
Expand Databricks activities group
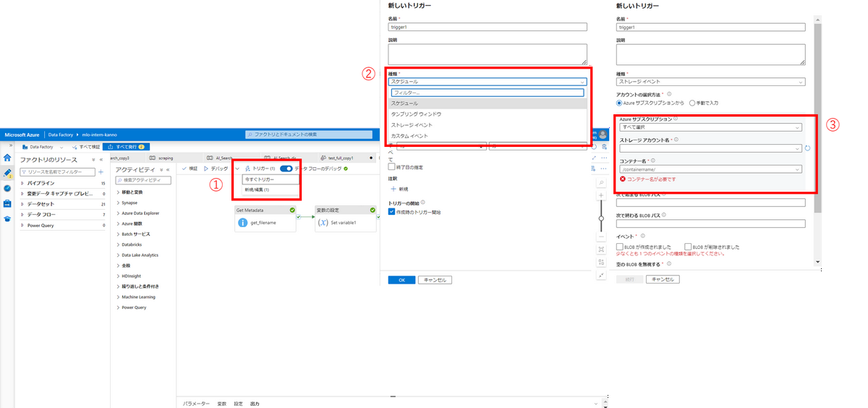click(x=119, y=245)
